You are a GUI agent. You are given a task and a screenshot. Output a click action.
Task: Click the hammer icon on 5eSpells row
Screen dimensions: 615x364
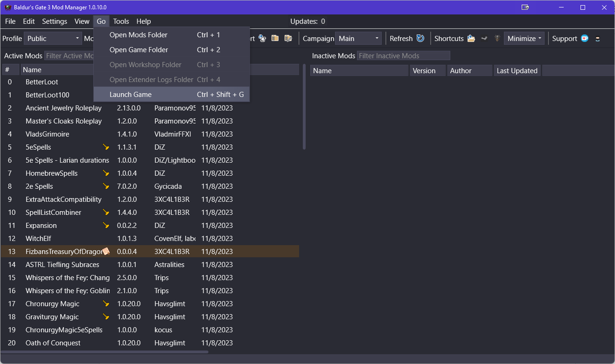[106, 147]
